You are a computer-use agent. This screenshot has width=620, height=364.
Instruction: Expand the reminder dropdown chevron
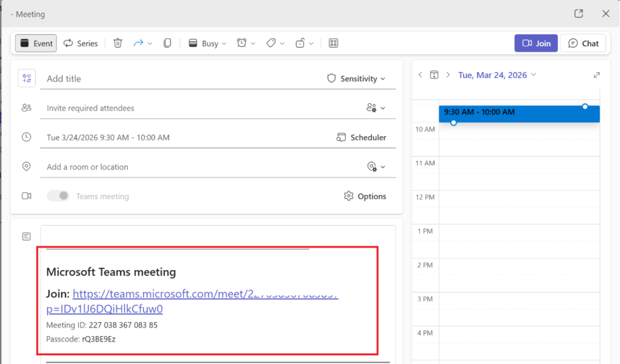coord(253,44)
